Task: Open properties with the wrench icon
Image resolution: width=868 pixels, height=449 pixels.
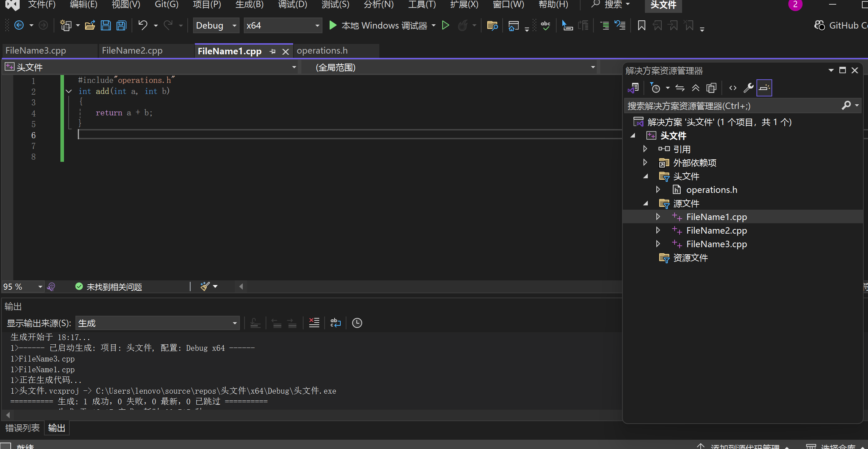Action: click(748, 88)
